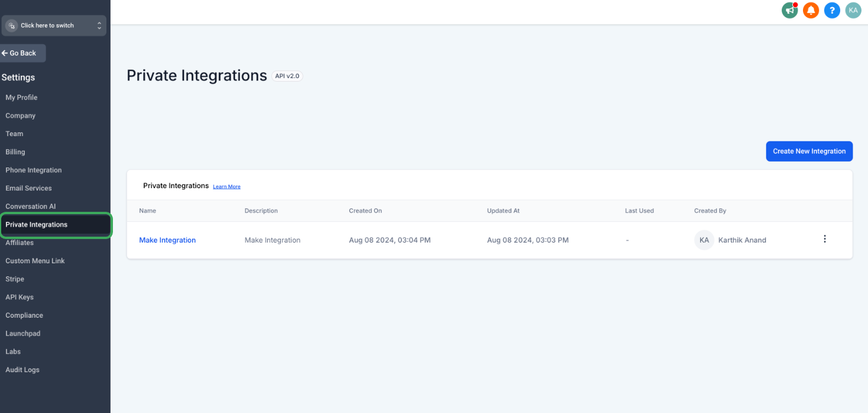Go to the API Keys settings page

20,298
